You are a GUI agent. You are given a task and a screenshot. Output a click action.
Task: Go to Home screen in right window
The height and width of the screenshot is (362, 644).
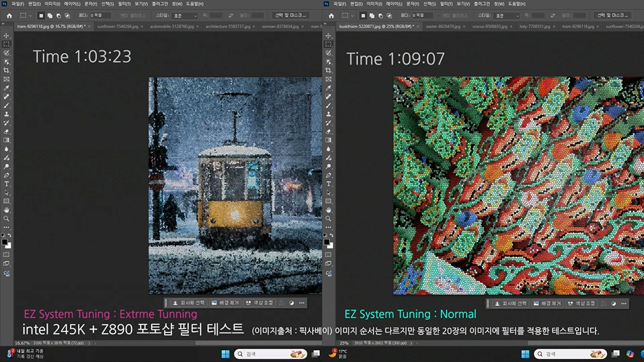(x=331, y=16)
